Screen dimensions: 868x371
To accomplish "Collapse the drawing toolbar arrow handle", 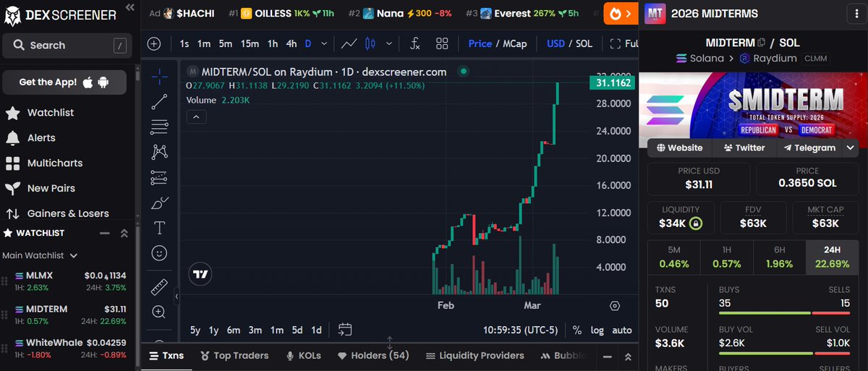I will point(177,297).
